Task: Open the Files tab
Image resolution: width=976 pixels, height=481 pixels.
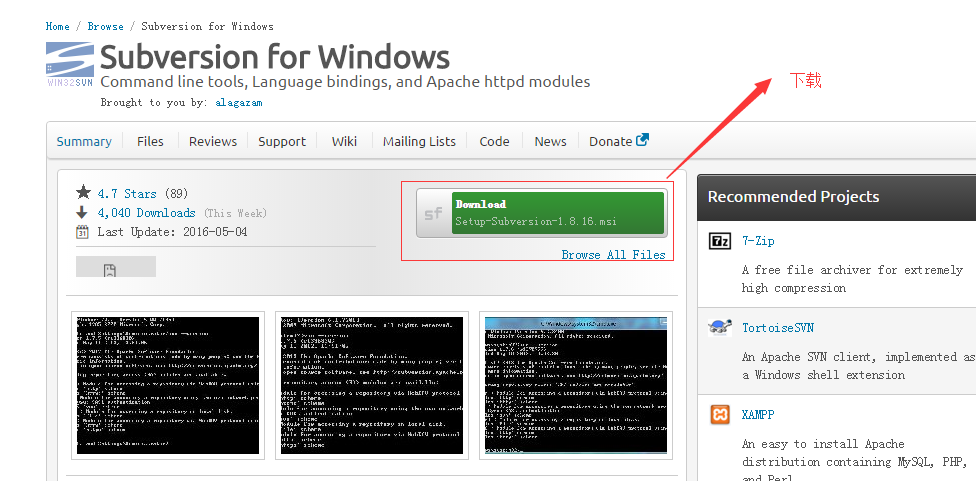Action: coord(150,141)
